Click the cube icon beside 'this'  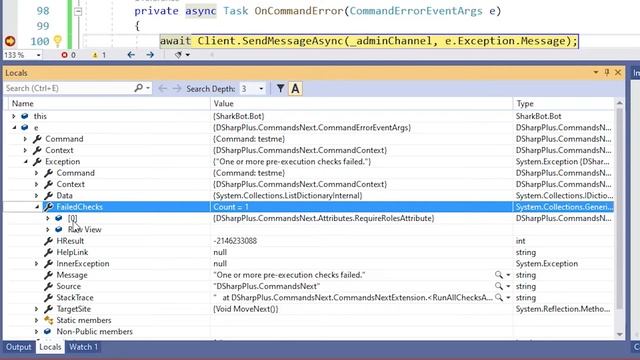pos(24,116)
